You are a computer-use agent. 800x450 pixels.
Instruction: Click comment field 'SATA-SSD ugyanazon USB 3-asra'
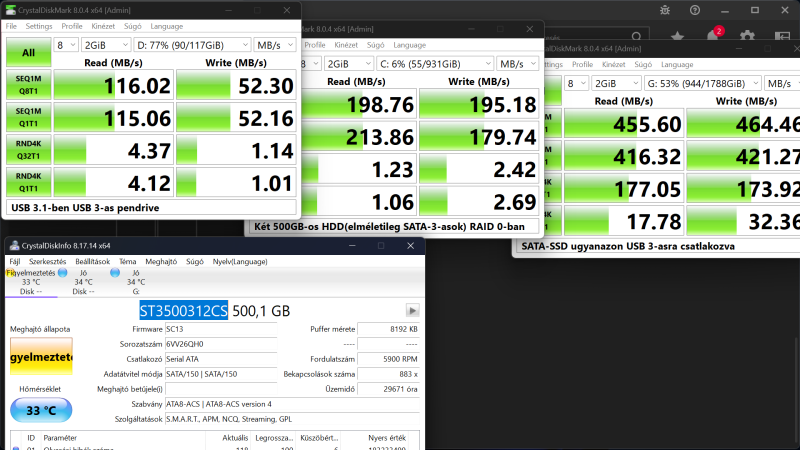pos(658,246)
